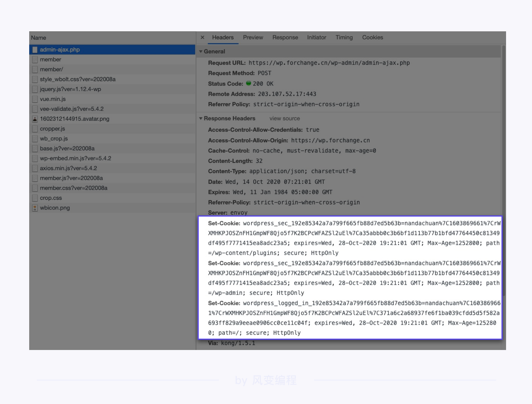Click the avatar.png image file icon

35,119
